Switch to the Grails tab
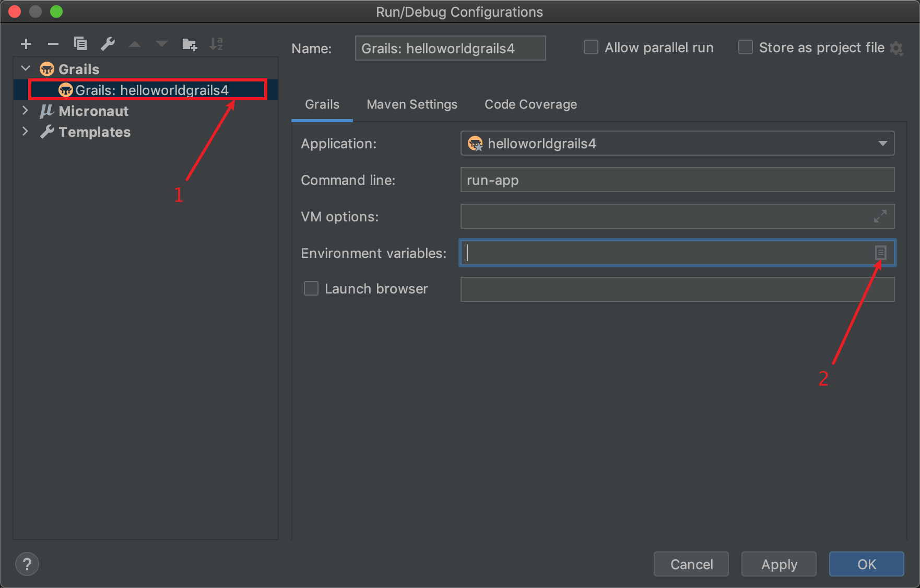Image resolution: width=920 pixels, height=588 pixels. 322,104
